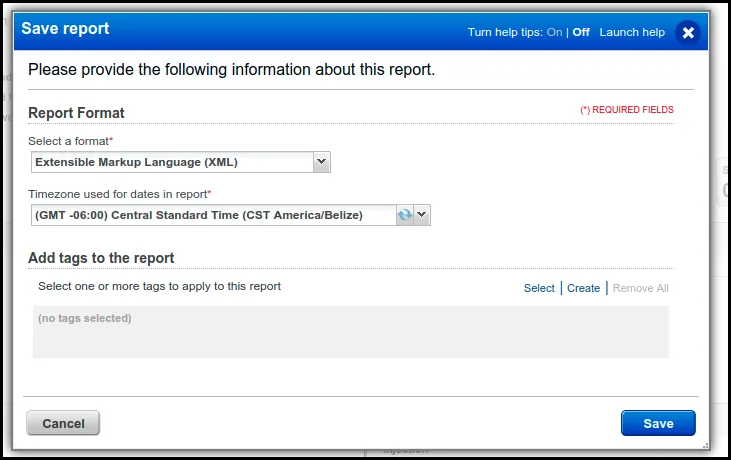Click the dialog resize grip corner
The height and width of the screenshot is (460, 731).
coord(706,446)
